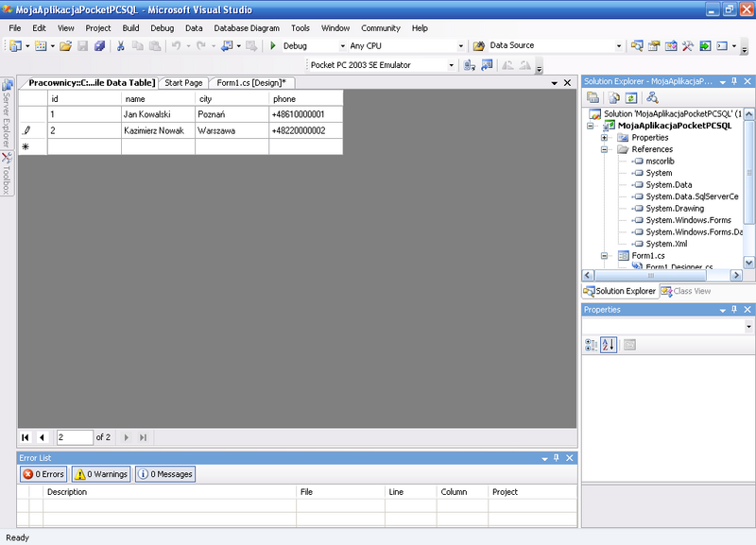The width and height of the screenshot is (756, 545).
Task: Collapse the MojaAplikacjaPocketPCSQL project node
Action: [x=590, y=126]
